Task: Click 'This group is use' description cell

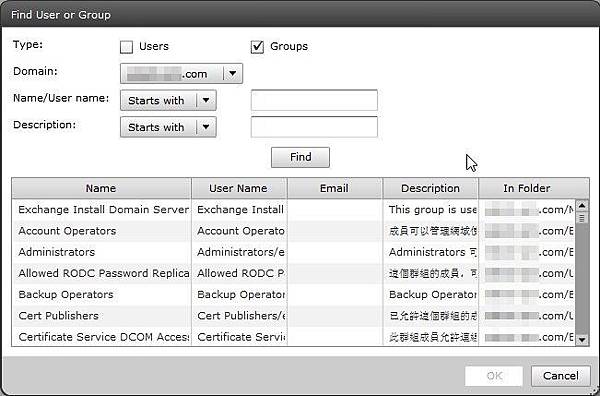Action: tap(430, 210)
